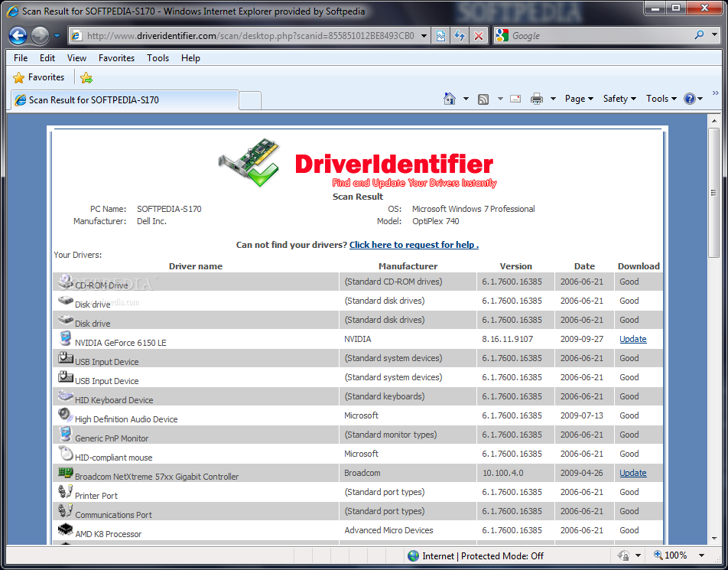
Task: Click the RSS feeds icon
Action: click(483, 98)
